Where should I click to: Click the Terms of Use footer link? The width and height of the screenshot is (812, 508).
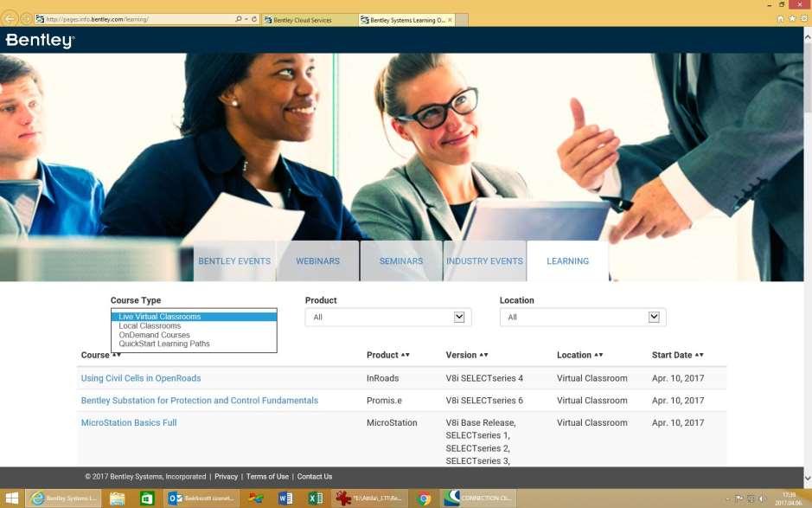[267, 476]
